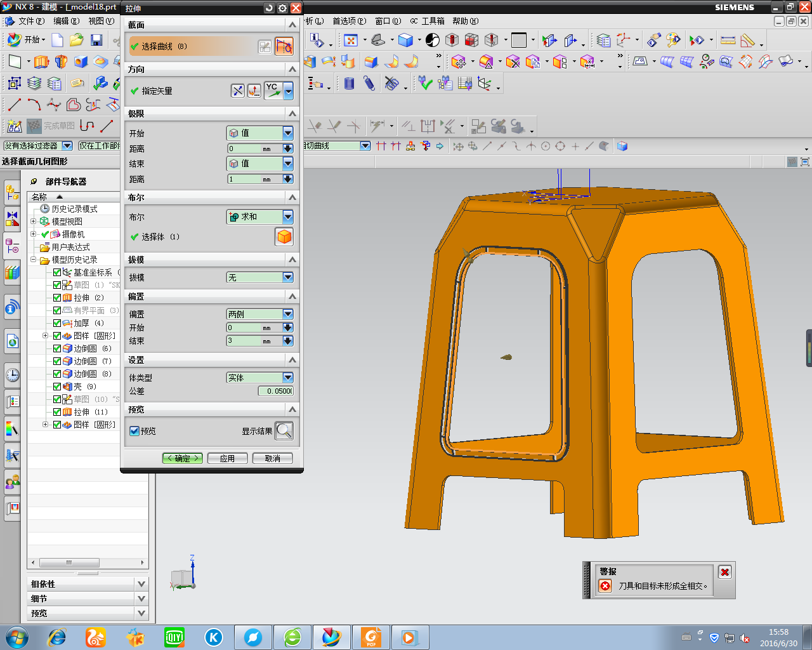This screenshot has height=650, width=812.
Task: Open the 体类型 实体 dropdown
Action: 260,378
